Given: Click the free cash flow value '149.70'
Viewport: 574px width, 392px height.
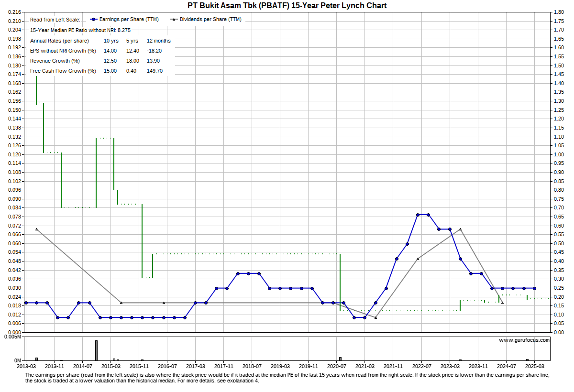Looking at the screenshot, I should (155, 71).
